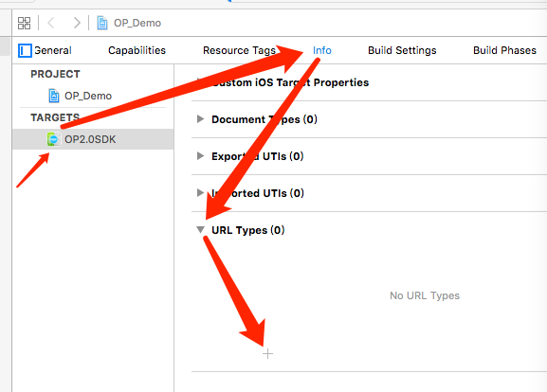Click the OP_Demo file icon in breadcrumb
This screenshot has width=547, height=392.
[102, 23]
